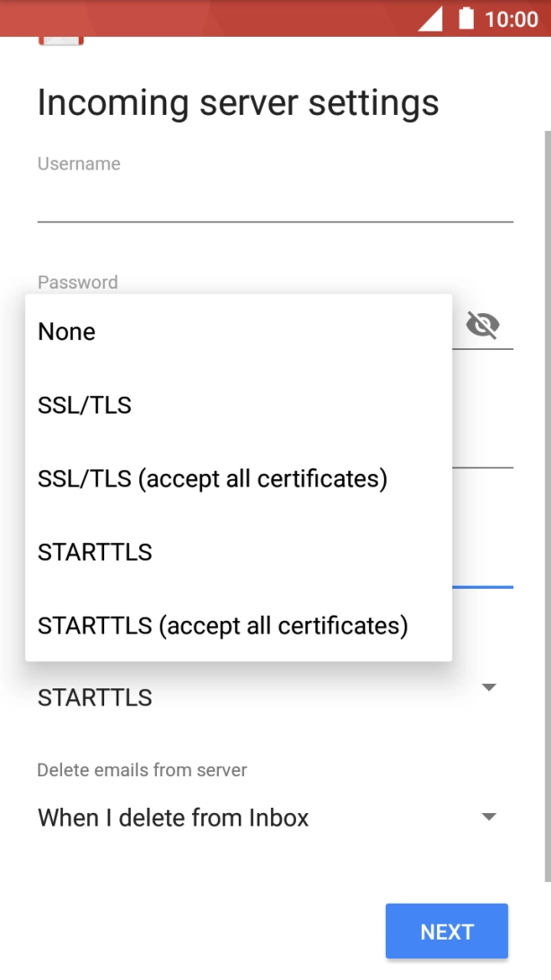Viewport: 551px width, 980px height.
Task: Tap the Password field label
Action: [x=78, y=283]
